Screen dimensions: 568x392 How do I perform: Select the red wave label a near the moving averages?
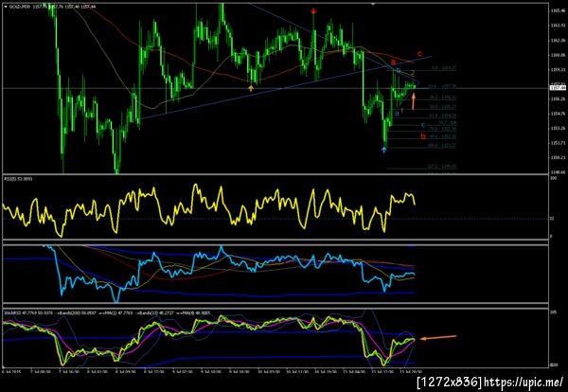pyautogui.click(x=393, y=62)
